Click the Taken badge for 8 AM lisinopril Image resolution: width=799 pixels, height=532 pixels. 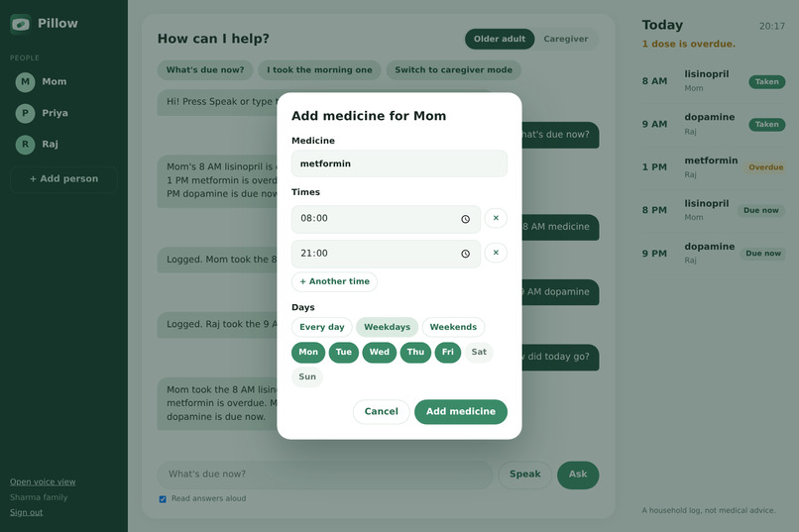click(x=766, y=82)
